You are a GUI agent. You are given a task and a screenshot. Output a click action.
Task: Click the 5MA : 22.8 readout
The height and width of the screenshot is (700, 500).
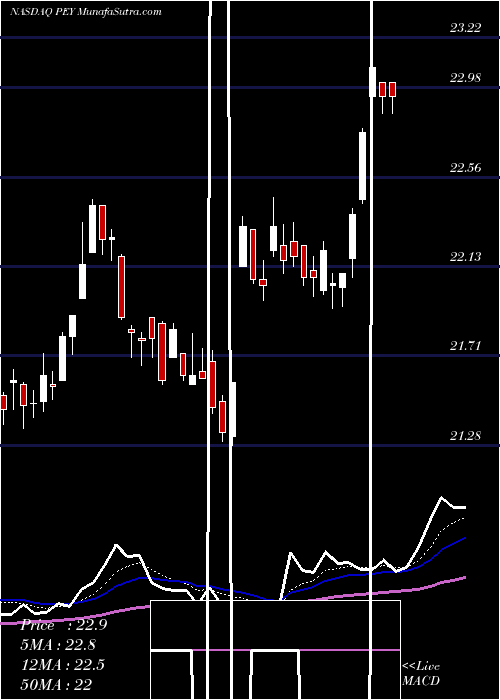tap(58, 645)
